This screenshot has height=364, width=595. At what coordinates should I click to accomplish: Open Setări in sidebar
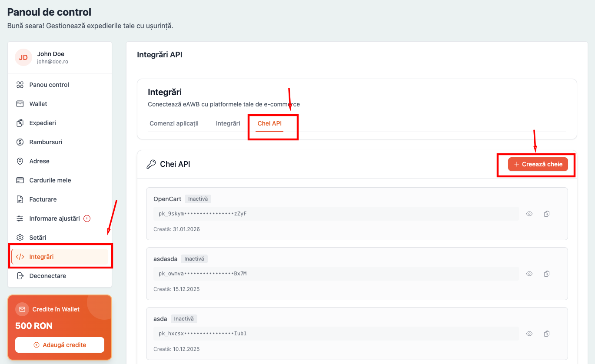pyautogui.click(x=60, y=238)
